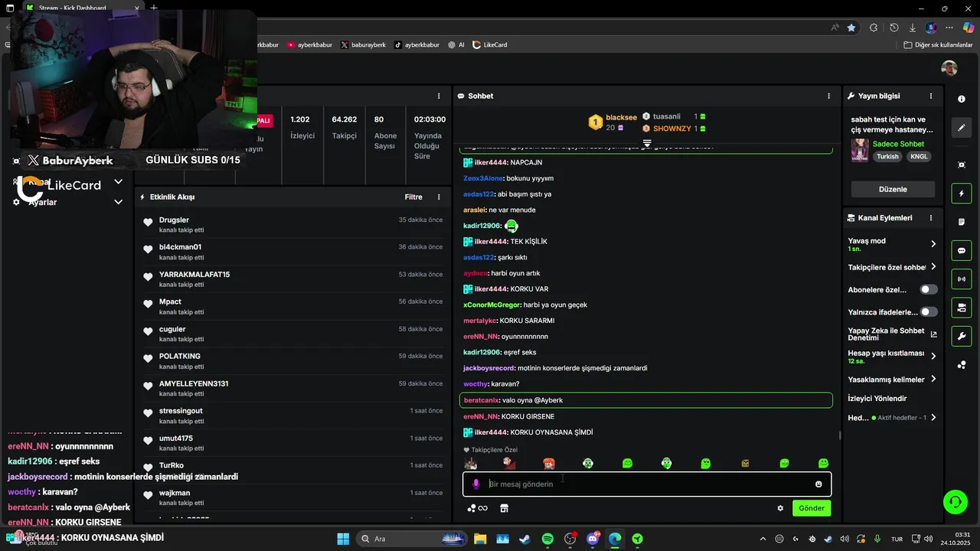Toggle the chat bubble widget icon in sidebar

coord(962,250)
